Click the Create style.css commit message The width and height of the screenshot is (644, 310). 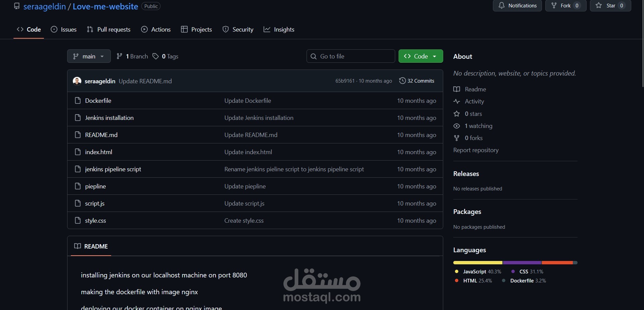point(244,220)
